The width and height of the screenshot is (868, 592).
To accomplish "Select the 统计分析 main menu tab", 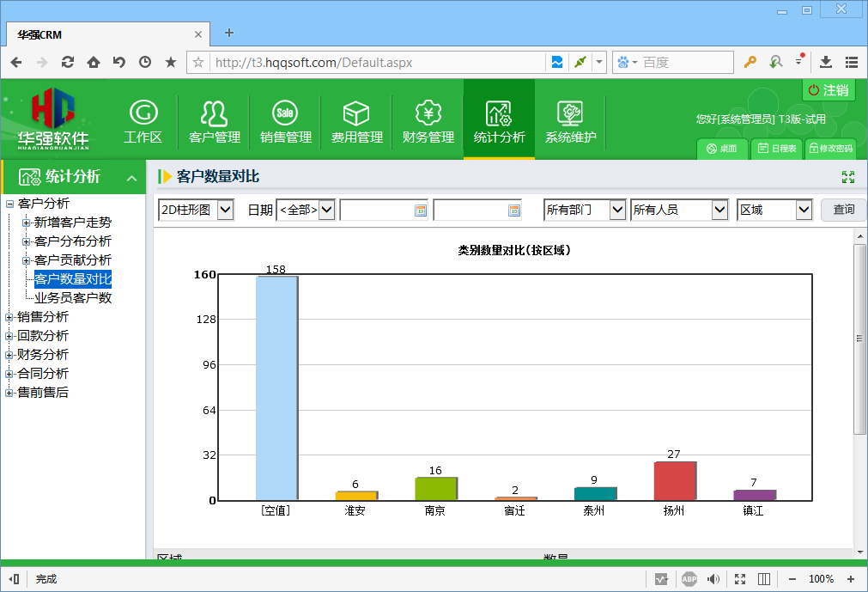I will (x=500, y=119).
